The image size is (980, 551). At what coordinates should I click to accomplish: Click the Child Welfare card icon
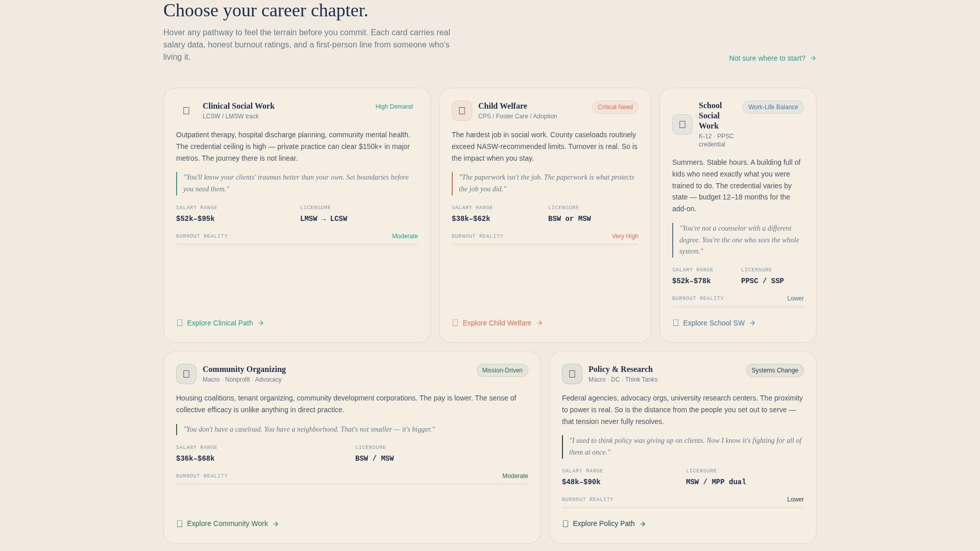pos(461,111)
